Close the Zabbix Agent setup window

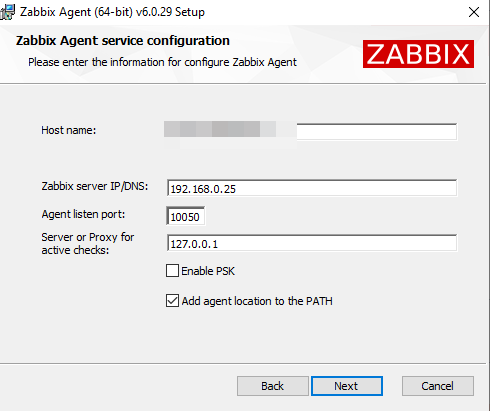click(x=474, y=12)
